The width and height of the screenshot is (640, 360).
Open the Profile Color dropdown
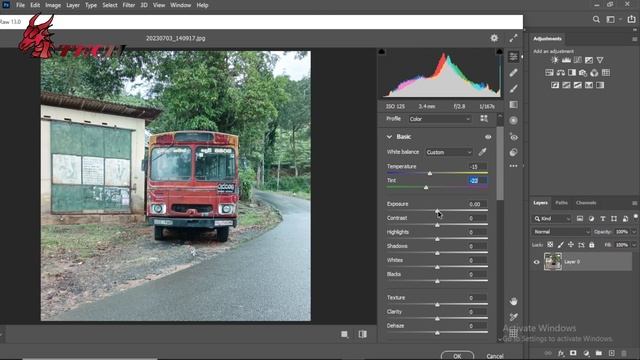(440, 119)
